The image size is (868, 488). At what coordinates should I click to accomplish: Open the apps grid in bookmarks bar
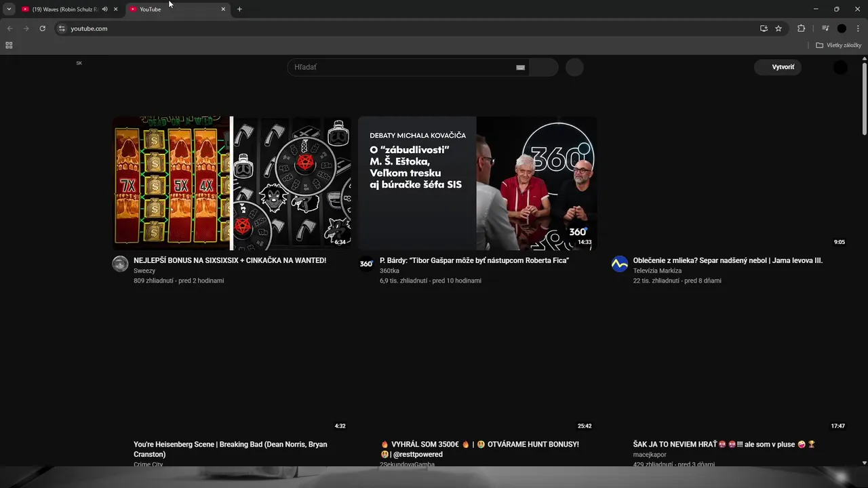[9, 45]
